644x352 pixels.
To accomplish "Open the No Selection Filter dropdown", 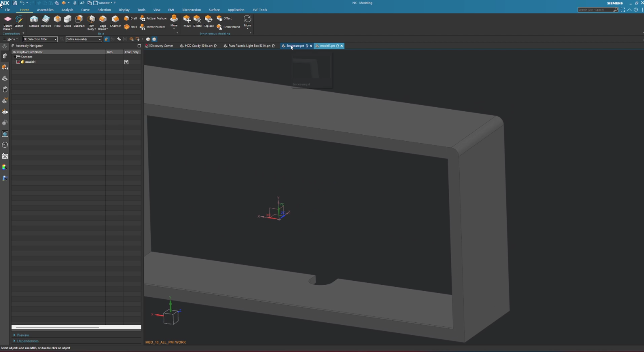I will click(x=40, y=39).
